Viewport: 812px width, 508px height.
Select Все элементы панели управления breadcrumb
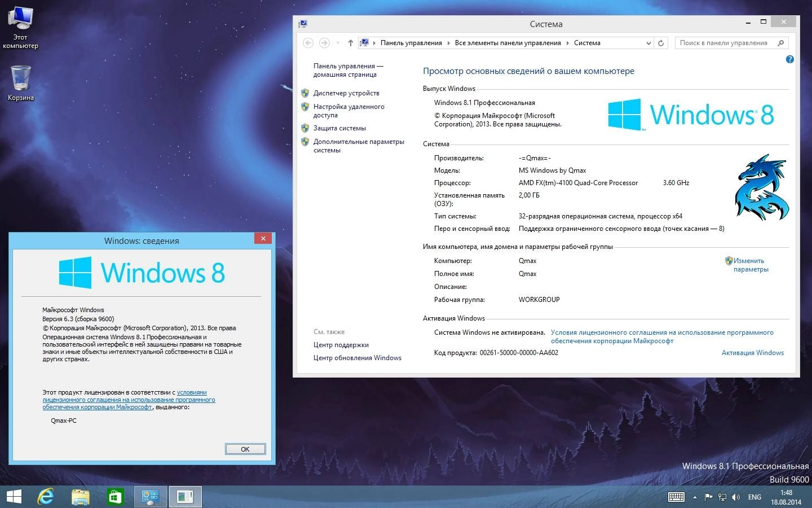coord(507,43)
